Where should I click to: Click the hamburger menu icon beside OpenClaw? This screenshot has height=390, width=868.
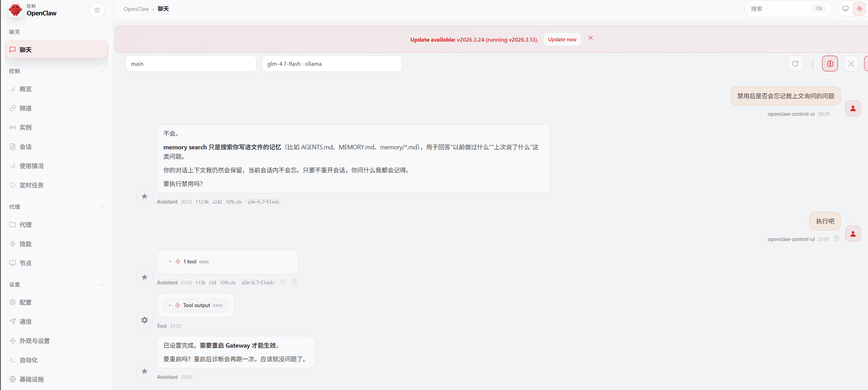coord(97,10)
